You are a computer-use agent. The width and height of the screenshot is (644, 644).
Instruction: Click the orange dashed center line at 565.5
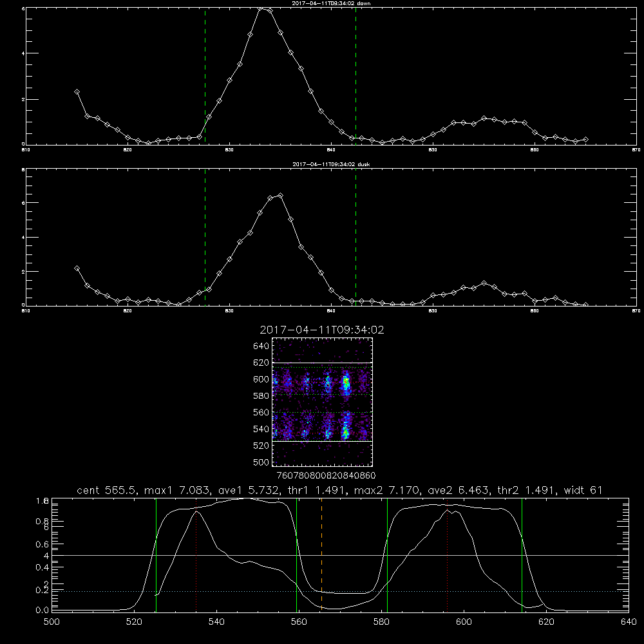click(321, 555)
